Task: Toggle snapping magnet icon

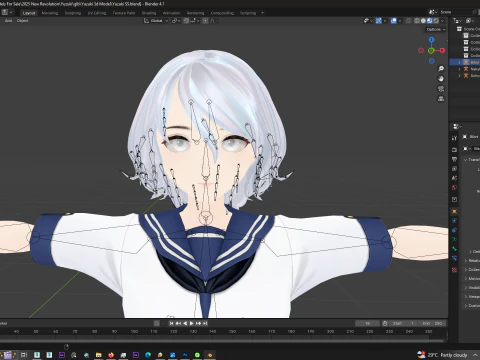Action: [187, 21]
